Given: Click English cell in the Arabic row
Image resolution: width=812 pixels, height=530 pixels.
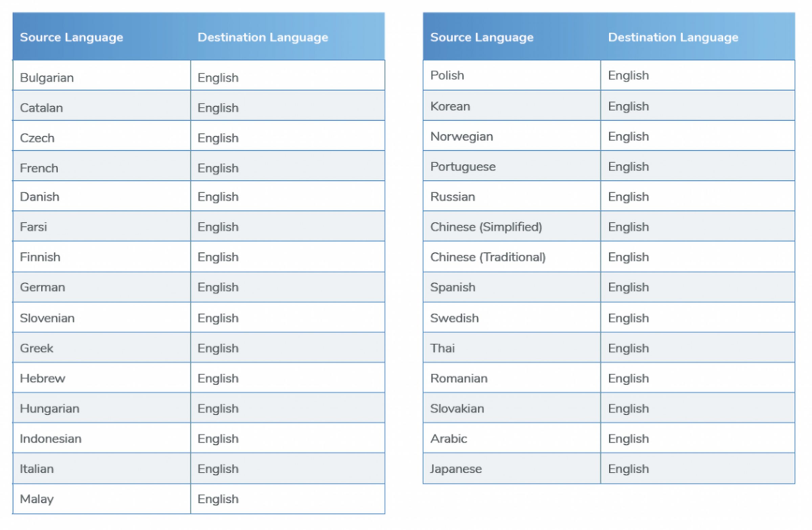Looking at the screenshot, I should tap(698, 438).
